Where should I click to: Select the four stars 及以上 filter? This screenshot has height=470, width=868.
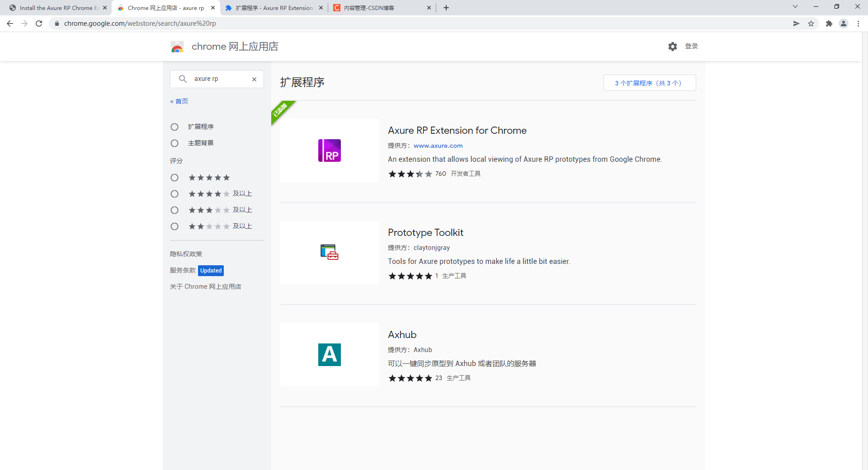(x=175, y=194)
